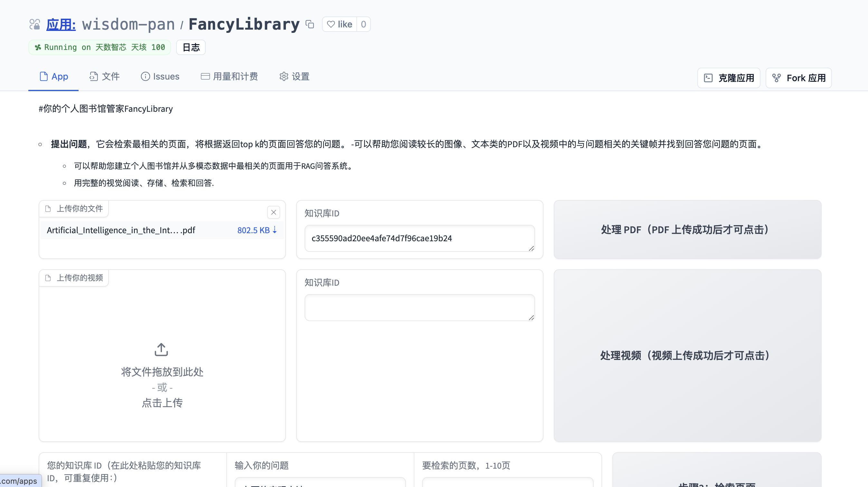868x487 pixels.
Task: Click 处理视频 button
Action: tap(687, 356)
